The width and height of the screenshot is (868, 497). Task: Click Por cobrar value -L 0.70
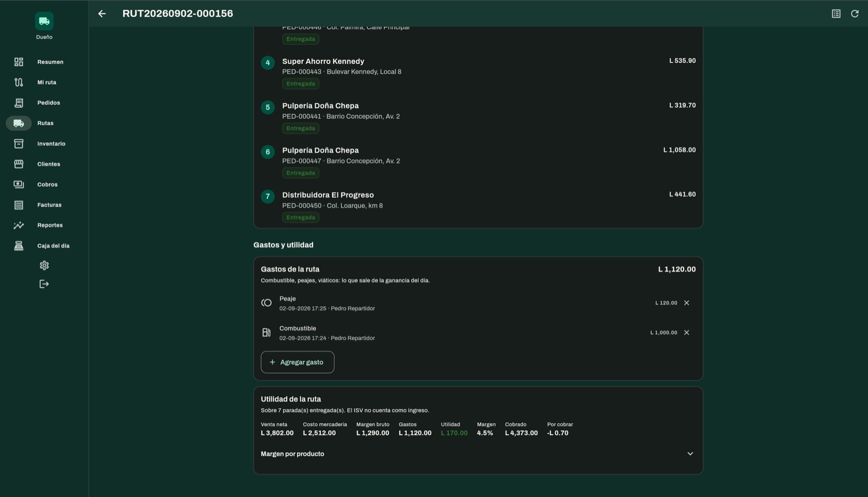[558, 433]
